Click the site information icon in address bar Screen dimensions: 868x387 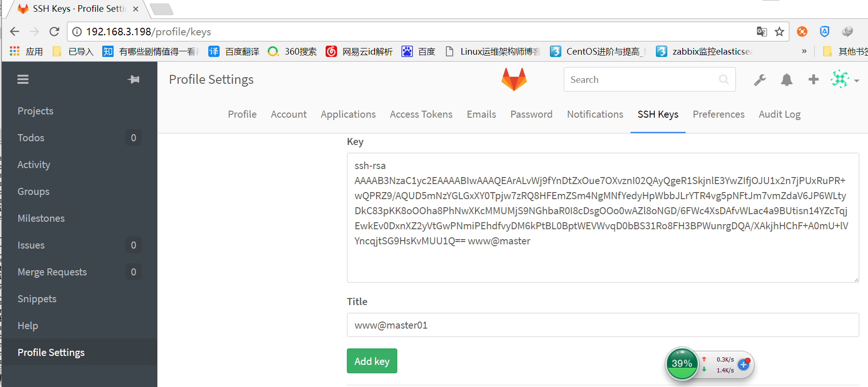[77, 32]
